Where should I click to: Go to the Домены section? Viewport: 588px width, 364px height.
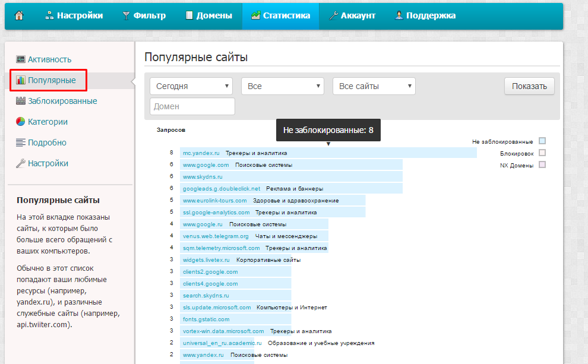click(209, 15)
